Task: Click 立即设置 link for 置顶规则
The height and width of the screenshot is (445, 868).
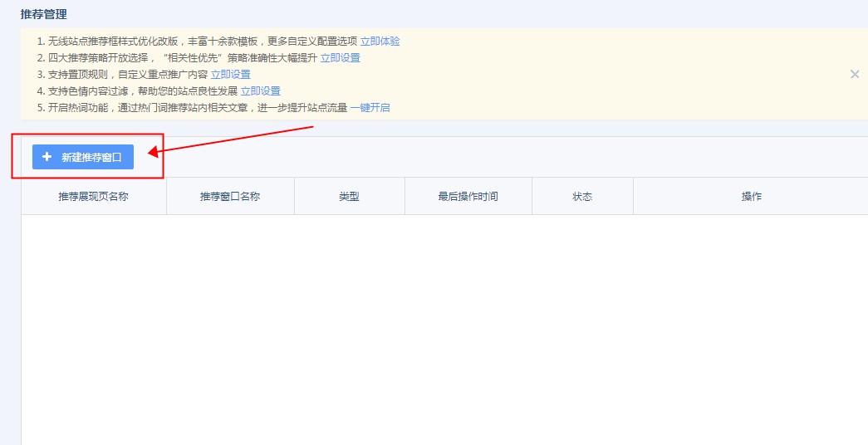Action: [x=230, y=74]
